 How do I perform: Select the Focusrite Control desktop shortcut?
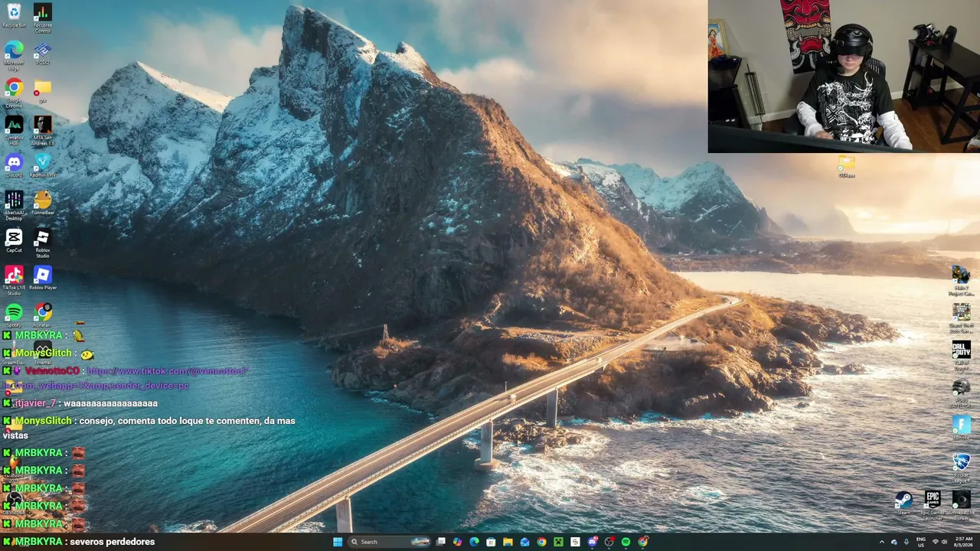coord(43,18)
